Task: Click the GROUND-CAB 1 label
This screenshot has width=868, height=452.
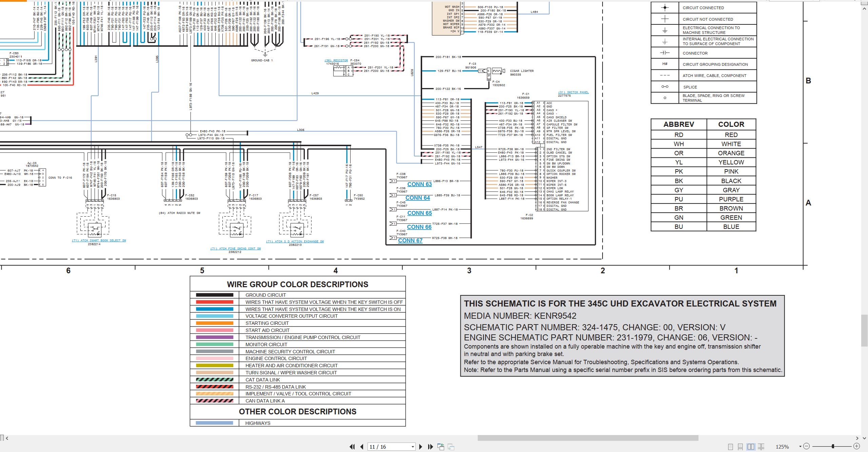Action: pyautogui.click(x=262, y=60)
